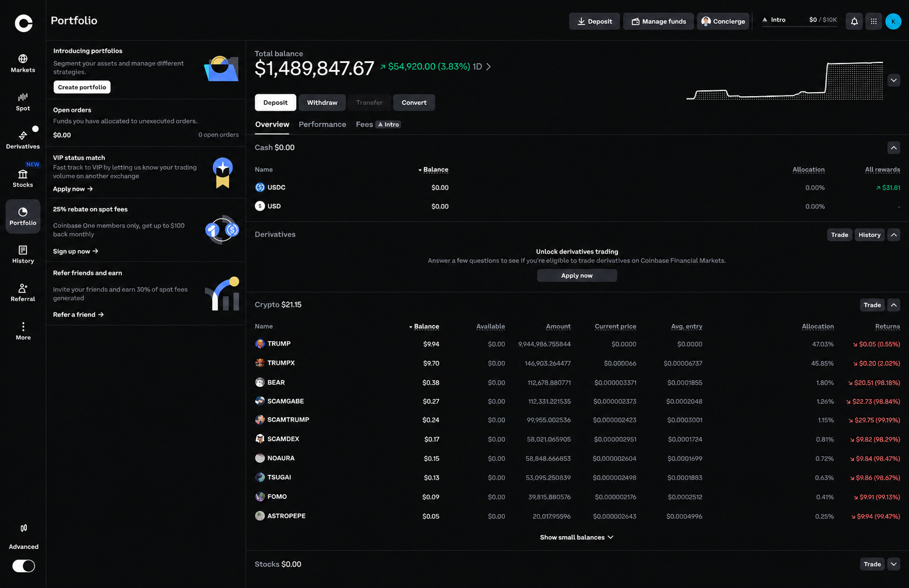Click the ASTROPEPE coin icon
909x588 pixels.
[260, 516]
